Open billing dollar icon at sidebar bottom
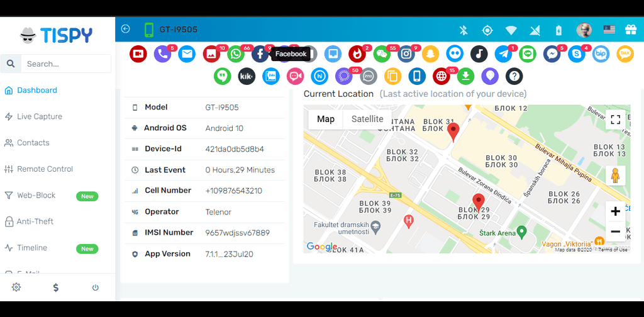Screen dimensions: 644x317 point(56,287)
